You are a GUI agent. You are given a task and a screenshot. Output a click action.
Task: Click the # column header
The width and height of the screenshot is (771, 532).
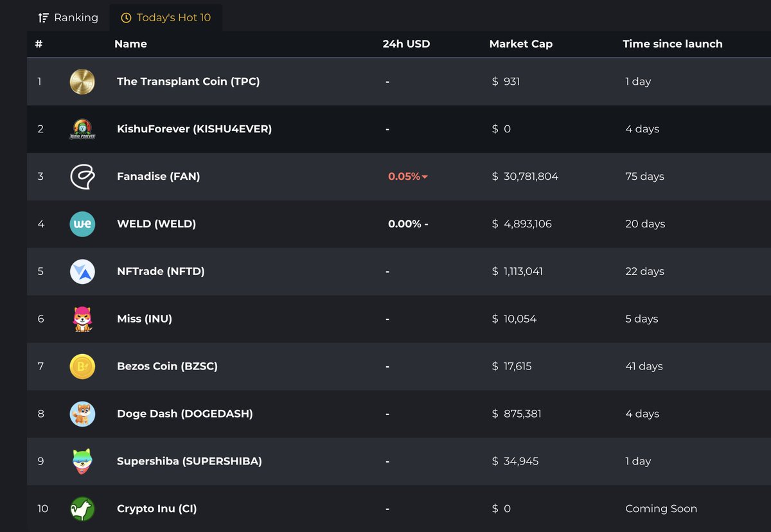pyautogui.click(x=39, y=44)
